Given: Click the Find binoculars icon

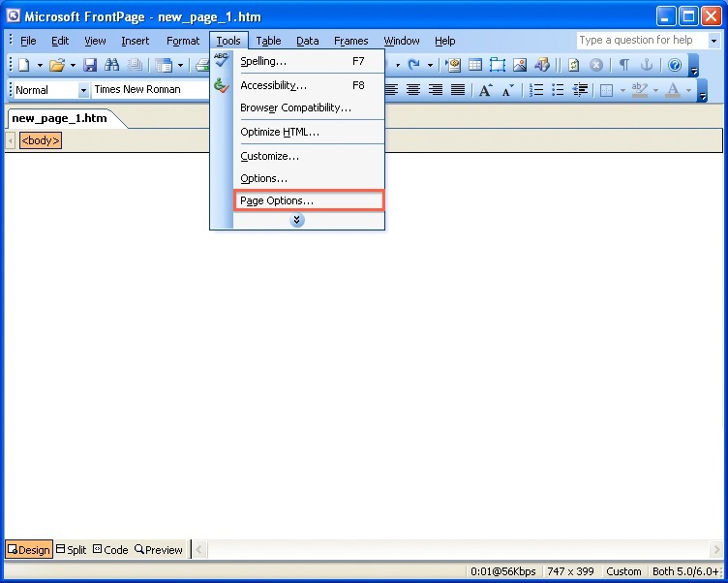Looking at the screenshot, I should pyautogui.click(x=112, y=65).
